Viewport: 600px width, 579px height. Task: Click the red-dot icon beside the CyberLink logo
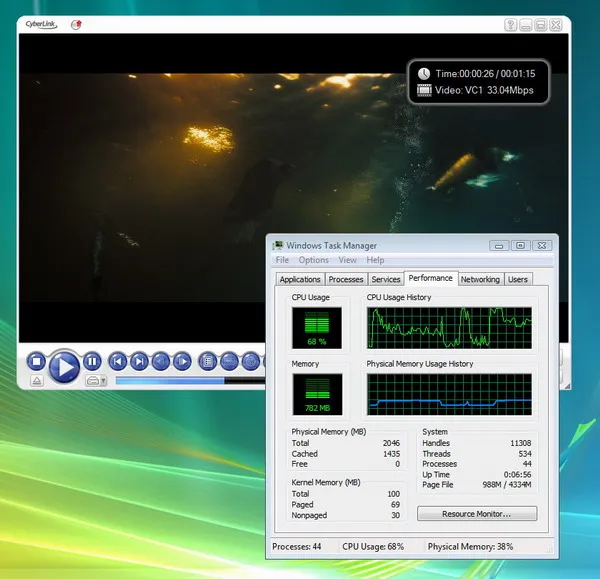pyautogui.click(x=77, y=24)
